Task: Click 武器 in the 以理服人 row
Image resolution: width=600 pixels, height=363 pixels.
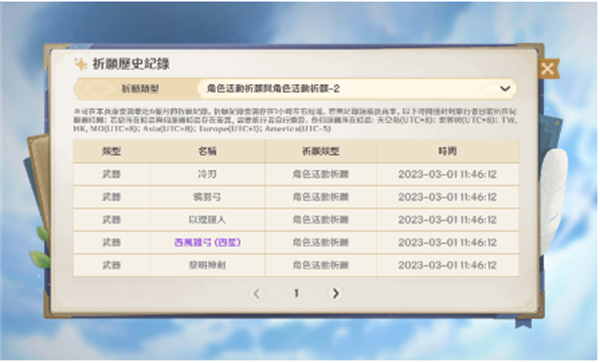Action: [x=111, y=220]
